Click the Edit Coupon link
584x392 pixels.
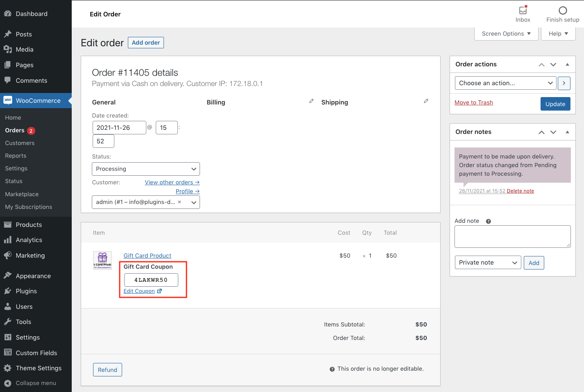[x=139, y=291]
